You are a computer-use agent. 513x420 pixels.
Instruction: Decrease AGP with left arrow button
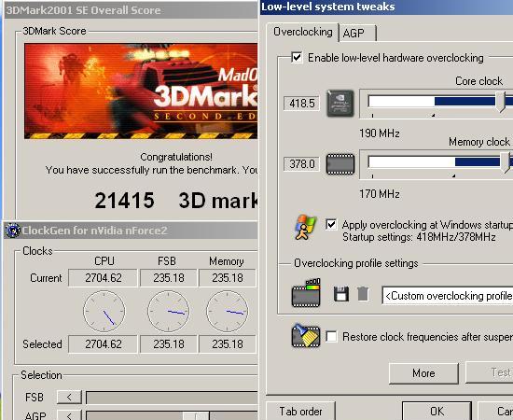69,415
